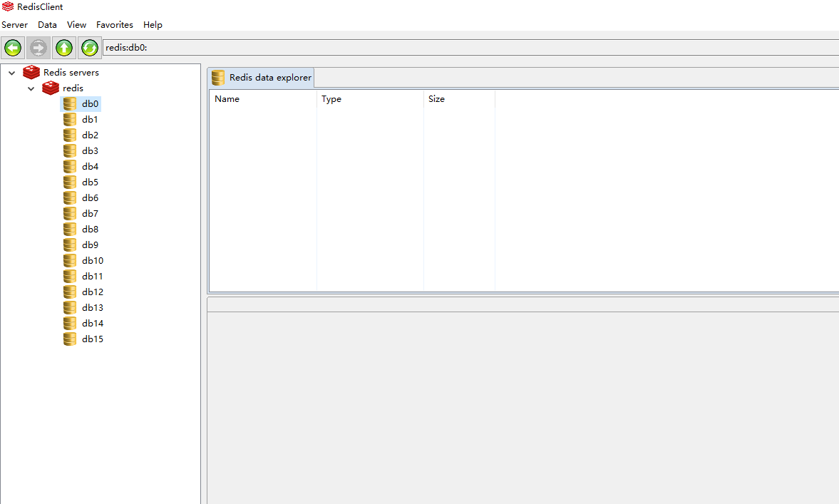Click the data explorer tab's database icon
The image size is (839, 504).
tap(218, 78)
